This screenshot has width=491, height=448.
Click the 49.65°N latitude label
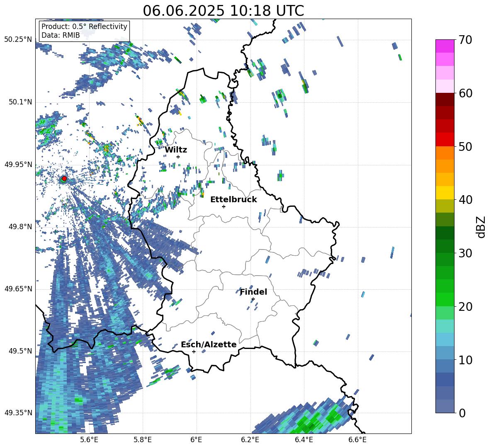(18, 289)
